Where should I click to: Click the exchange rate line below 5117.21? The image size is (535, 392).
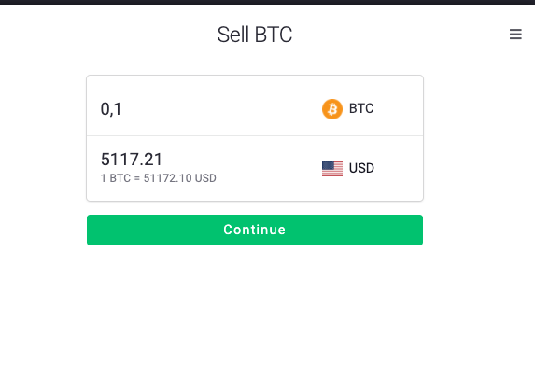pos(159,178)
